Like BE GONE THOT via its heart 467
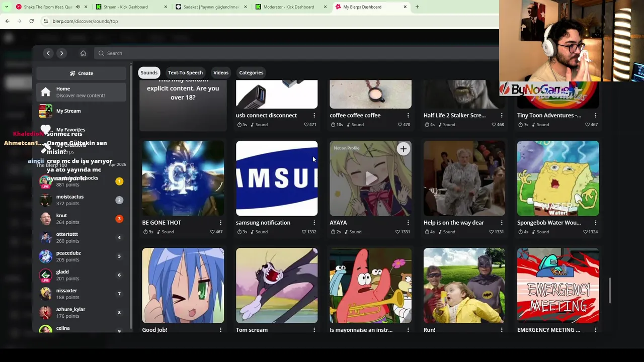The image size is (644, 362). click(217, 232)
